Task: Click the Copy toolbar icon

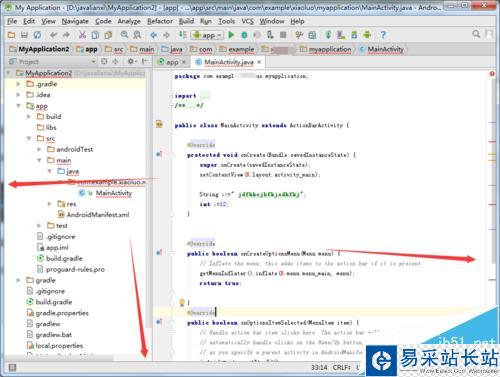Action: [95, 35]
